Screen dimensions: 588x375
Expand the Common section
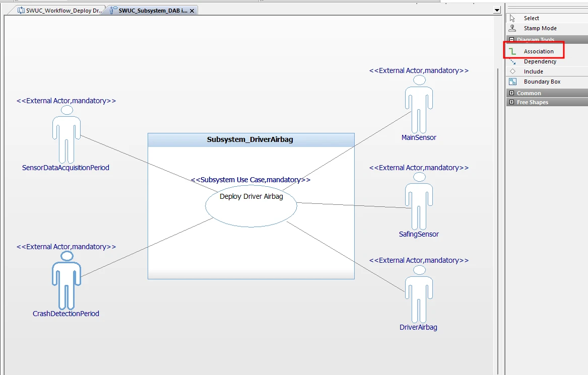click(511, 93)
